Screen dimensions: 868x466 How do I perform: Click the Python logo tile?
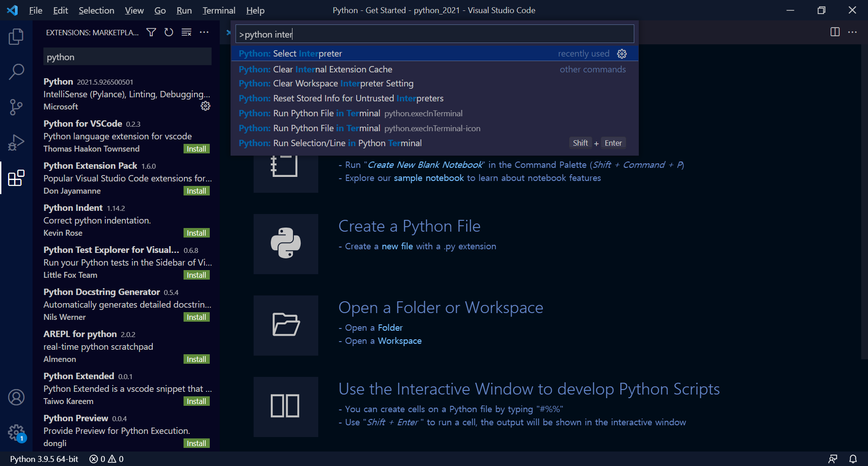click(286, 244)
